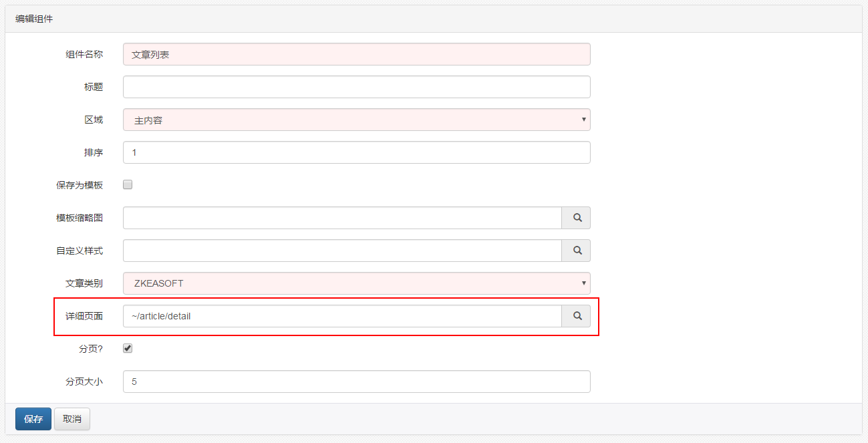868x443 pixels.
Task: Open the 区域 dropdown showing 主内容
Action: 356,120
